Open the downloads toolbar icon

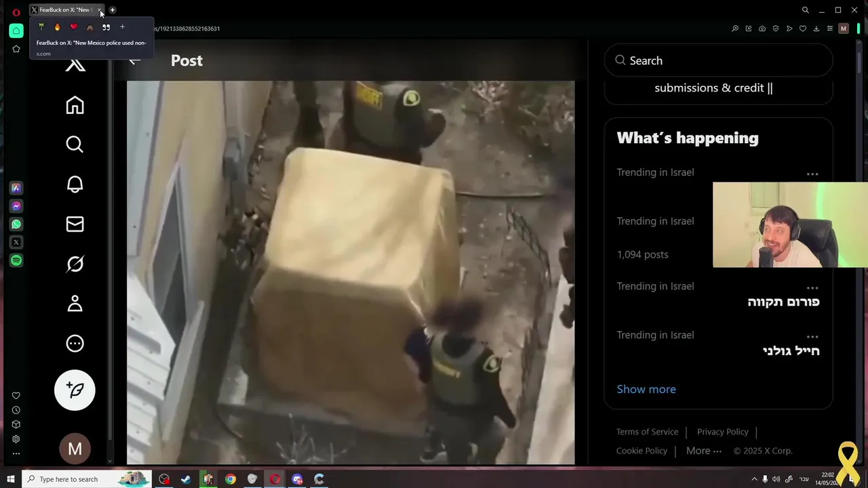(x=816, y=28)
